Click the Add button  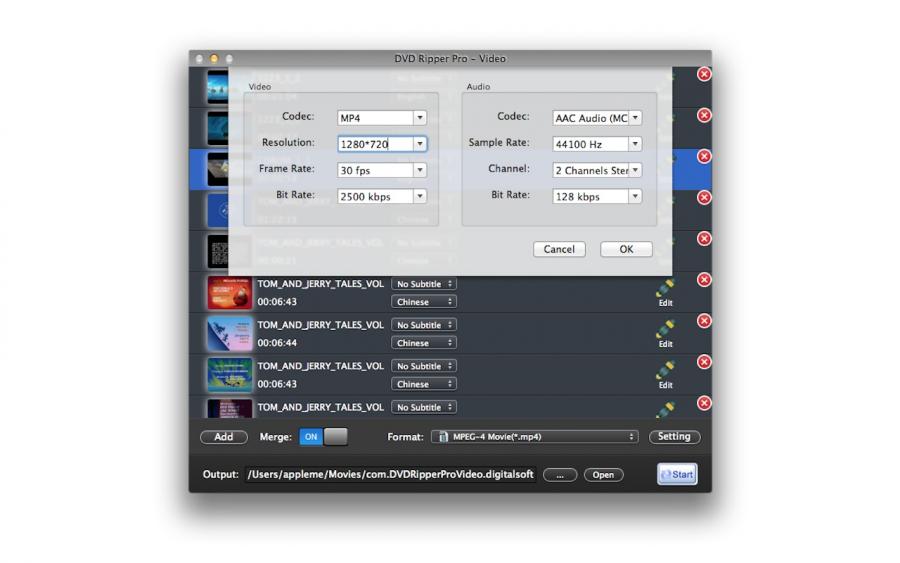(x=224, y=437)
